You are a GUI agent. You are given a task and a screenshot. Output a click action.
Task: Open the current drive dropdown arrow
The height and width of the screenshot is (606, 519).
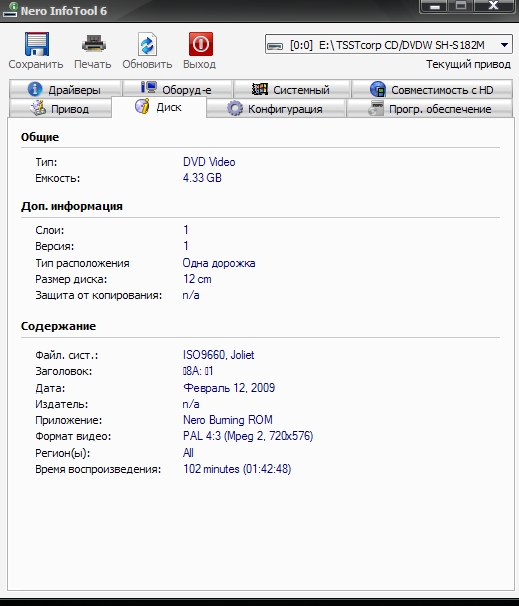click(504, 45)
